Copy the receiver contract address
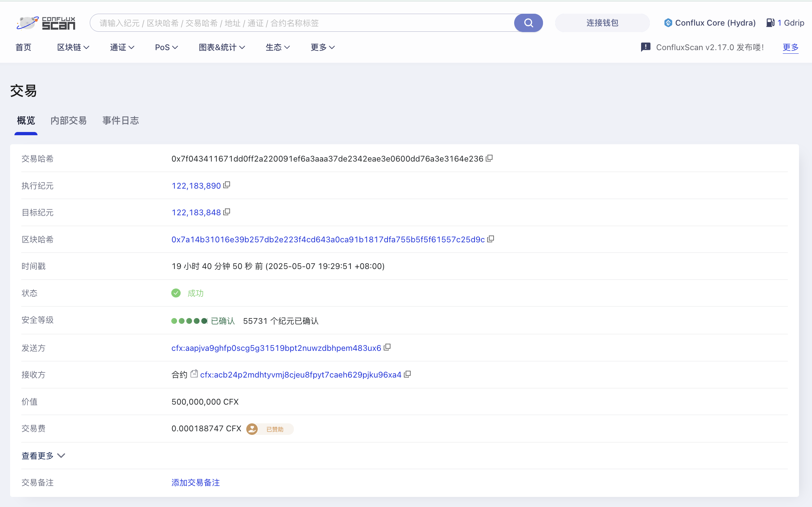 (x=407, y=374)
